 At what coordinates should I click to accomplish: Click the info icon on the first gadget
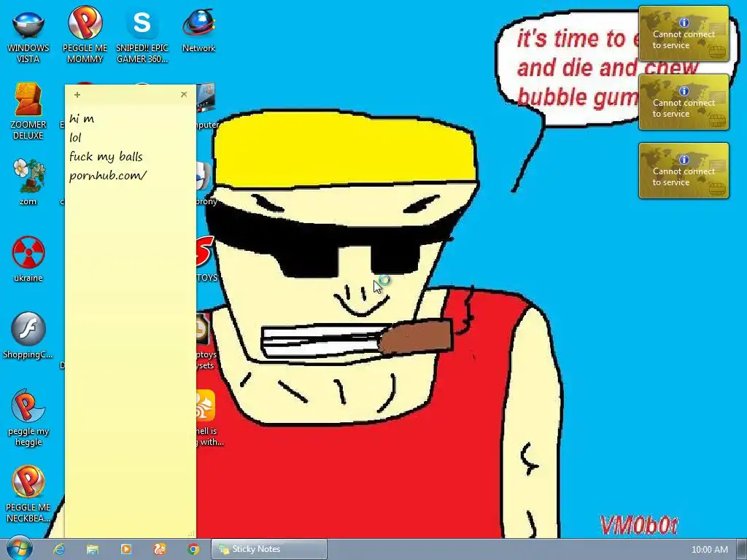coord(684,23)
